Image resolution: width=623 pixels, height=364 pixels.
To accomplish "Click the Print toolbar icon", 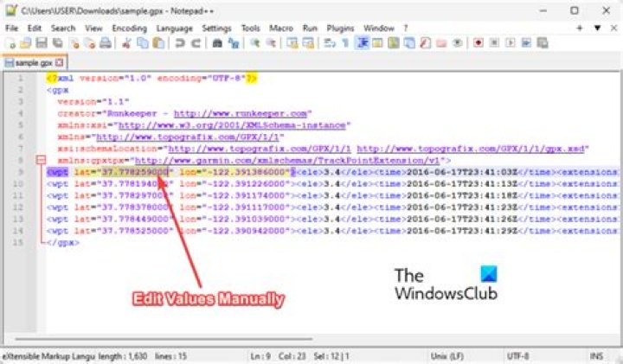I will point(105,42).
